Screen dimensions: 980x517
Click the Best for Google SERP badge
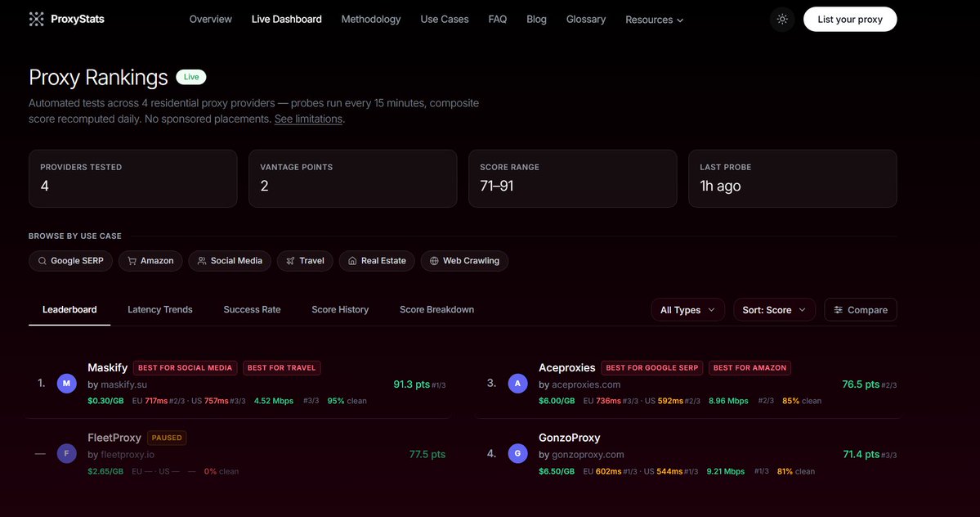[652, 367]
